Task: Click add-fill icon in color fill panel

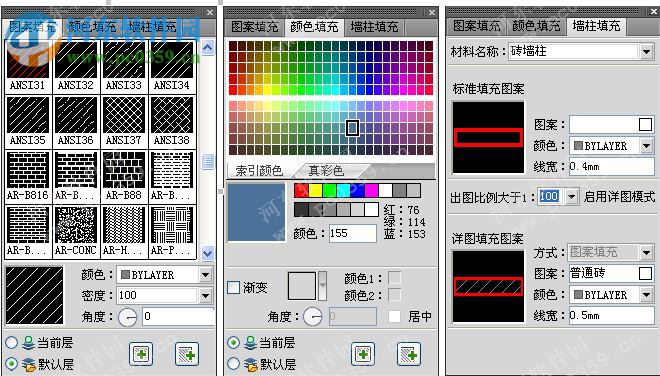Action: click(363, 354)
